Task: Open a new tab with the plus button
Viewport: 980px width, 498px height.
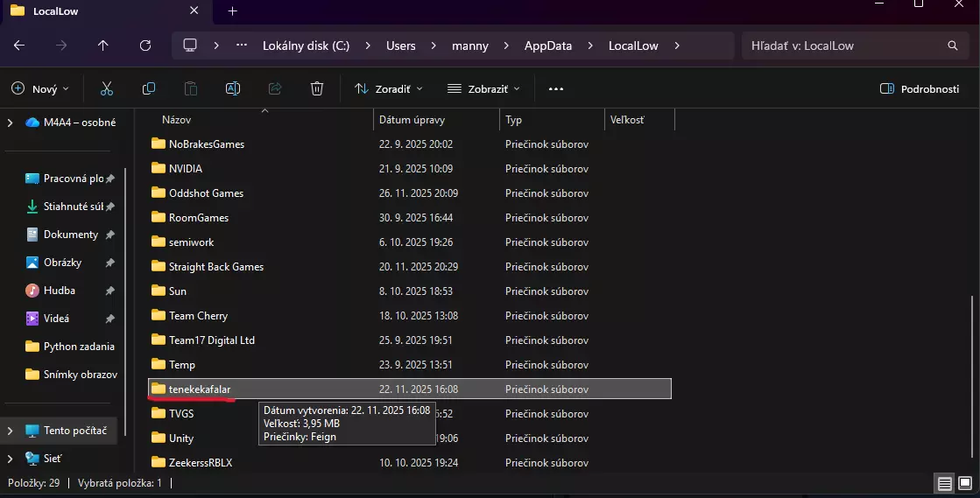Action: (232, 11)
